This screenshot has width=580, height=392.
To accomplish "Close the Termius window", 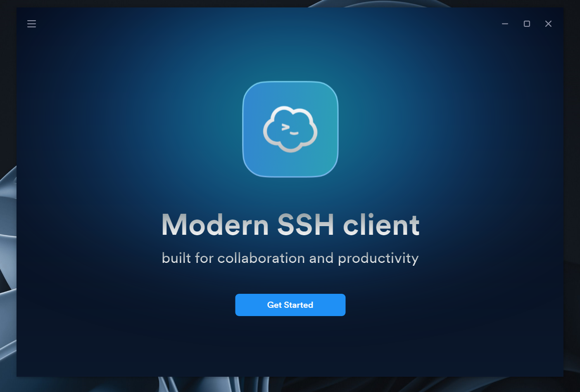I will [548, 24].
